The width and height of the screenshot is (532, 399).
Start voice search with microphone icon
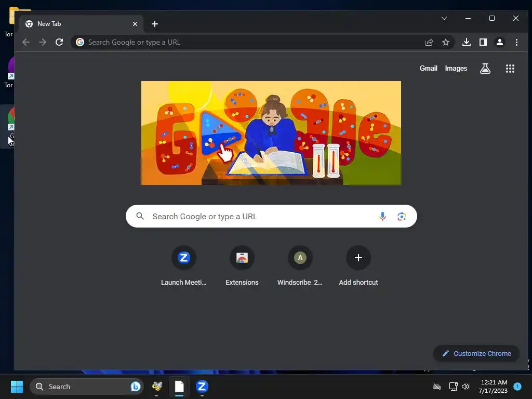coord(382,217)
